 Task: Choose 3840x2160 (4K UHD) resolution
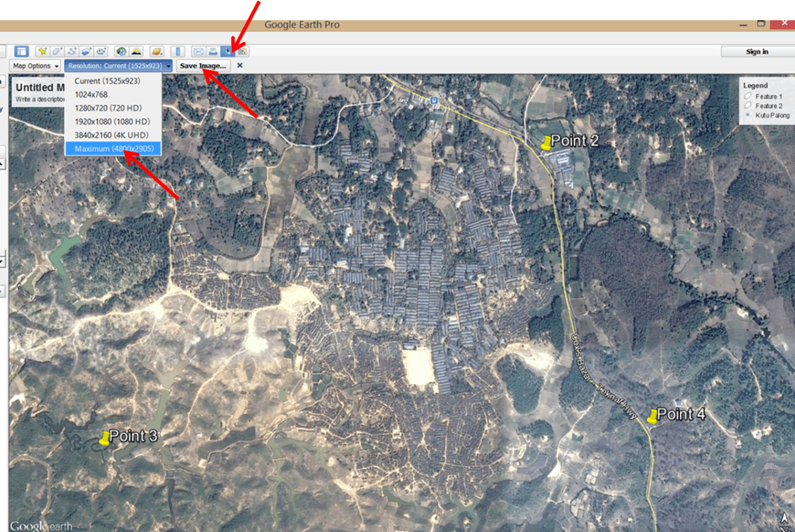tap(113, 135)
